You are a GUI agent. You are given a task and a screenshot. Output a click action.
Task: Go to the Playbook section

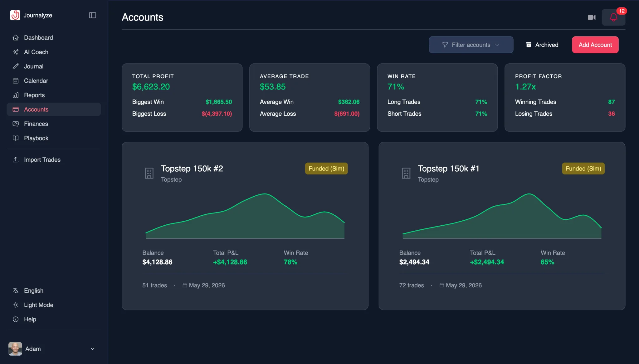[54, 138]
